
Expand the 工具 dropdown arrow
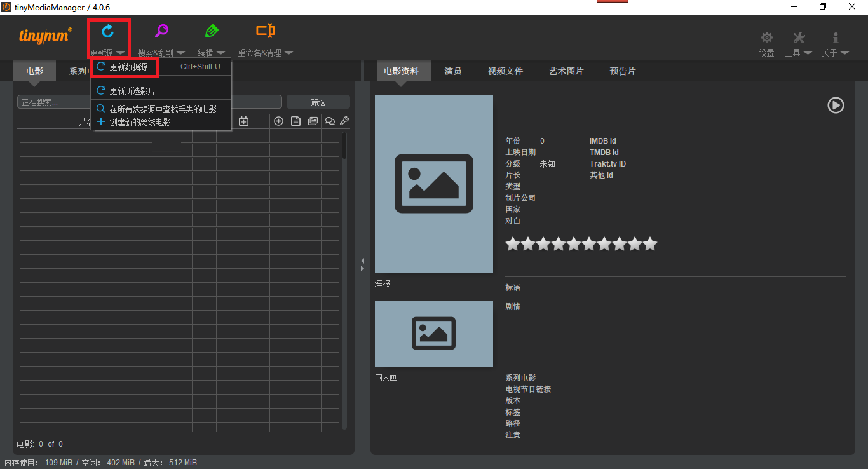pyautogui.click(x=808, y=53)
